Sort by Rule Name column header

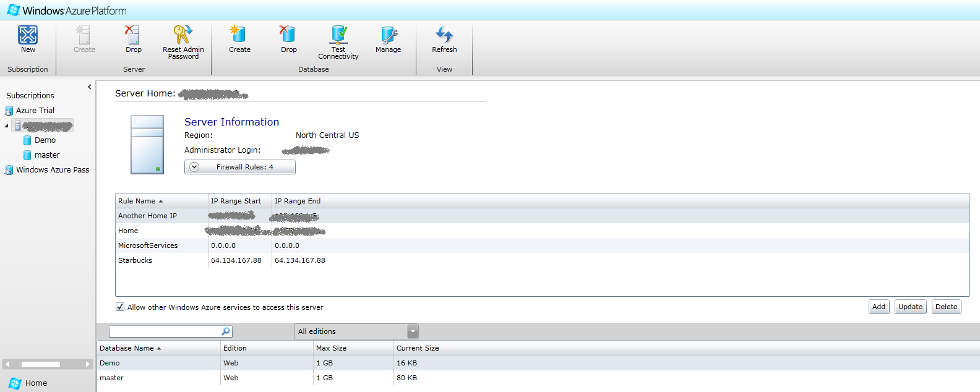click(x=137, y=201)
